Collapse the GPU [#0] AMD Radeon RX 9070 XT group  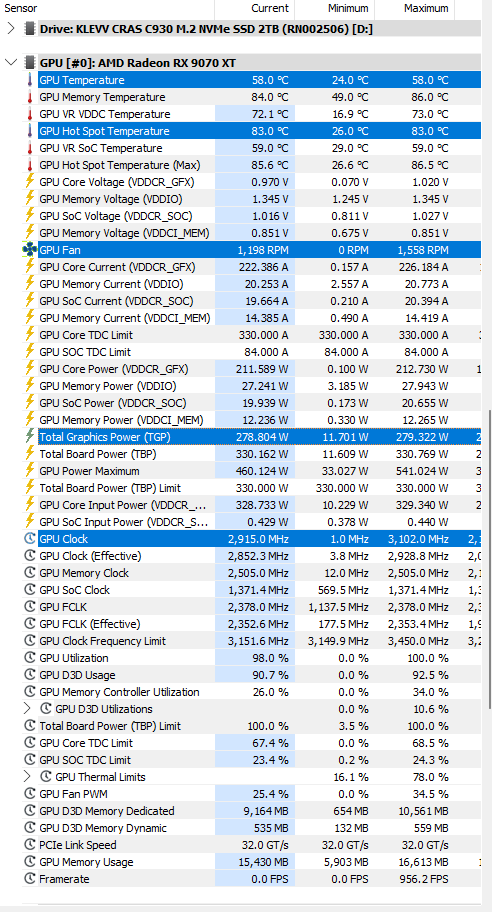pos(11,62)
